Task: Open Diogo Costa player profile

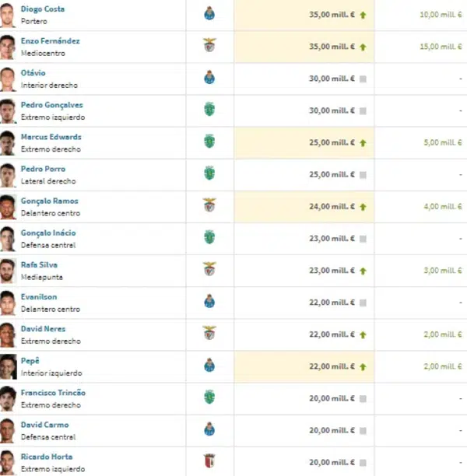Action: click(x=43, y=9)
